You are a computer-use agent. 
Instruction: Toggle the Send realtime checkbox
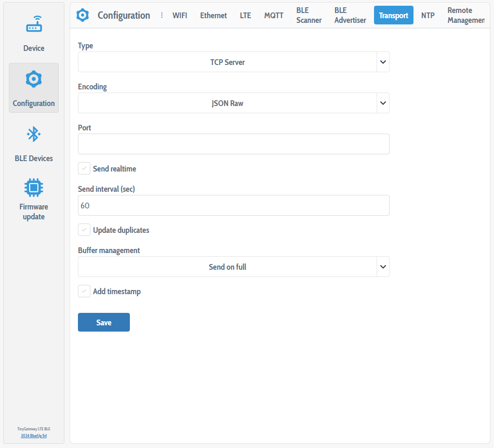(x=84, y=169)
